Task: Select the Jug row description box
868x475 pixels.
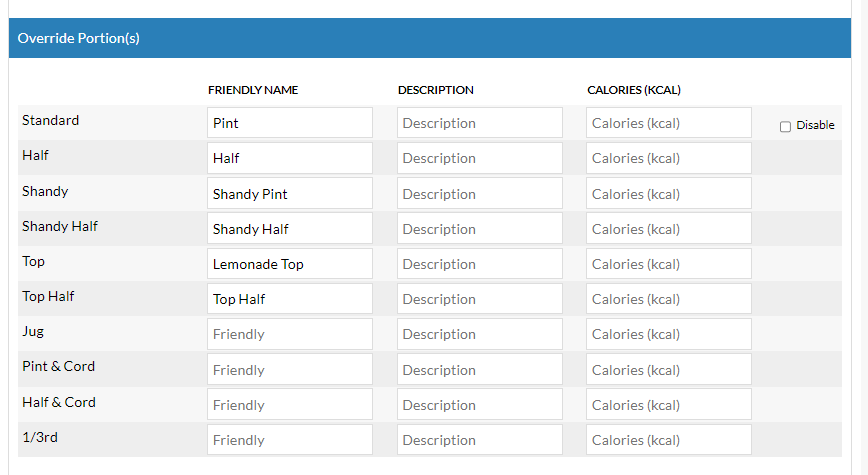Action: (x=479, y=334)
